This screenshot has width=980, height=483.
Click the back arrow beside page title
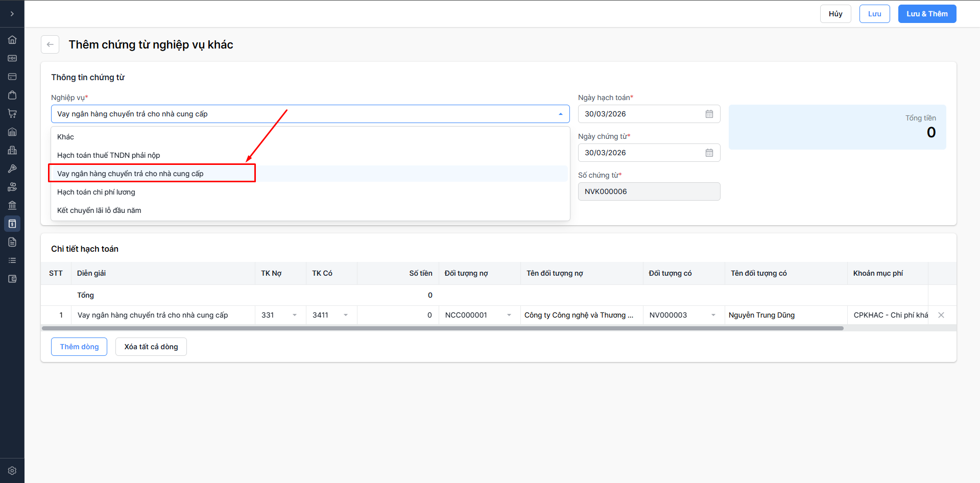50,44
